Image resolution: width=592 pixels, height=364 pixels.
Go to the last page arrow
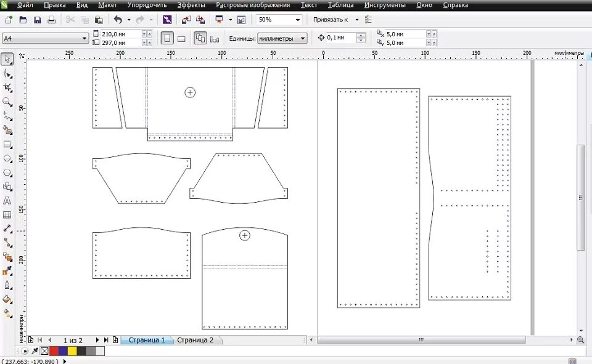pyautogui.click(x=106, y=340)
